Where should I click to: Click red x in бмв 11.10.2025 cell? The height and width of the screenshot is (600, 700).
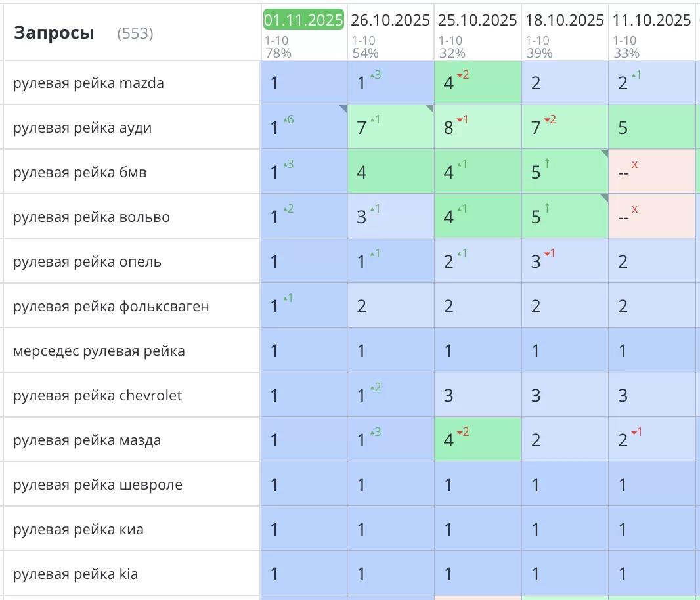click(x=635, y=165)
